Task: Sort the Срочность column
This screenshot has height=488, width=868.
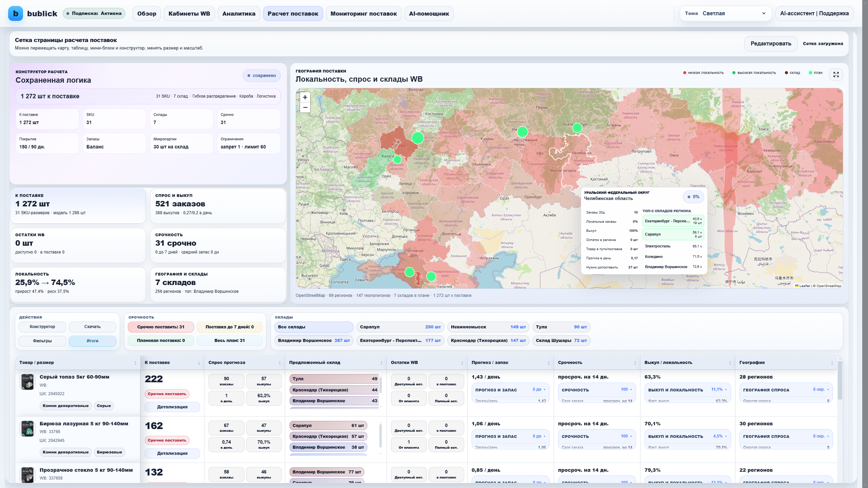Action: pyautogui.click(x=635, y=363)
